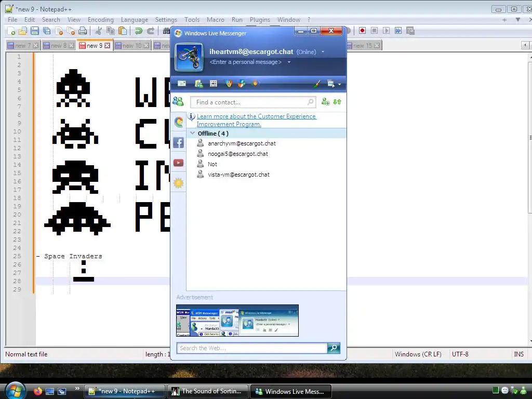The height and width of the screenshot is (399, 532).
Task: Click Windows (CR LF) in the status bar
Action: [418, 354]
